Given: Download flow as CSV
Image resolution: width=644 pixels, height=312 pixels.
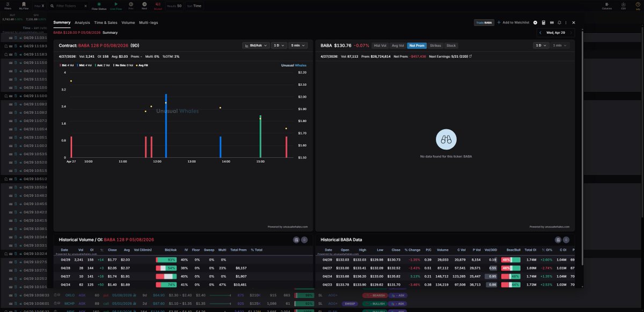Looking at the screenshot, I should [623, 5].
